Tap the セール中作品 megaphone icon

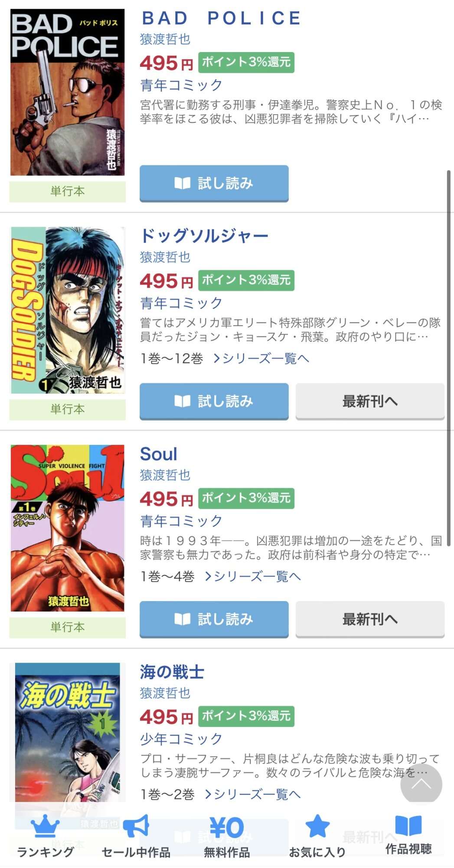(136, 827)
